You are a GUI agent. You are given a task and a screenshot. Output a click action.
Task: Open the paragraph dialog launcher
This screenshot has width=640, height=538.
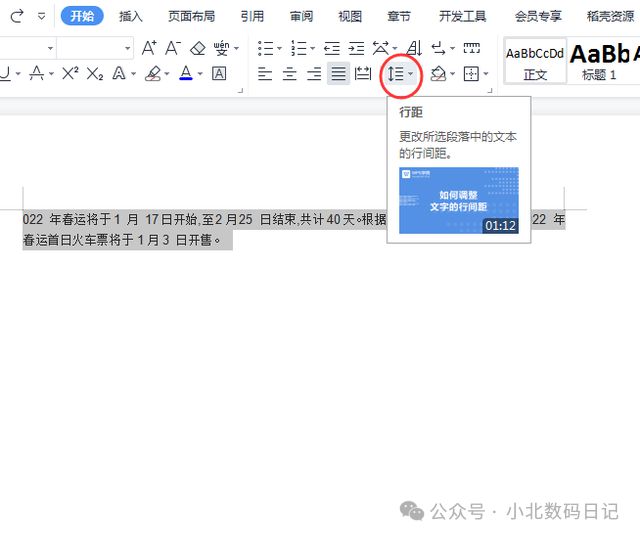click(490, 90)
